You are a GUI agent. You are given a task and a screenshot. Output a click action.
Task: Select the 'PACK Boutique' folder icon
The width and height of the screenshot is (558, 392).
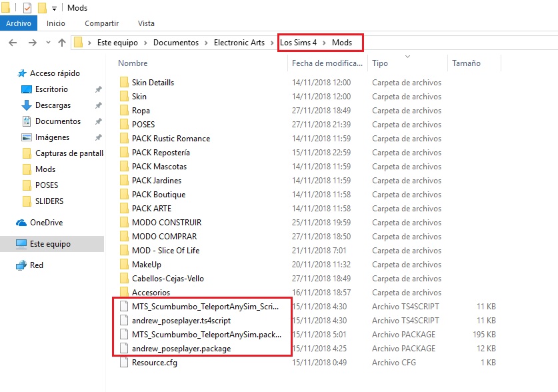click(124, 195)
